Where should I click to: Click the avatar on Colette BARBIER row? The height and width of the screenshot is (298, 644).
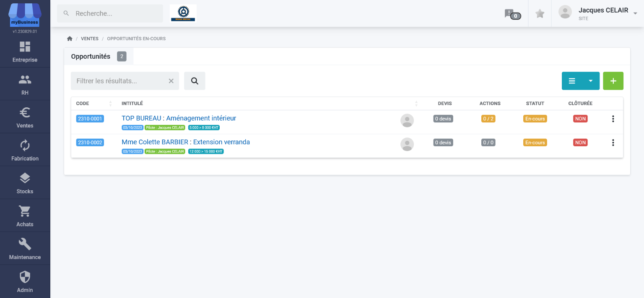click(x=407, y=144)
